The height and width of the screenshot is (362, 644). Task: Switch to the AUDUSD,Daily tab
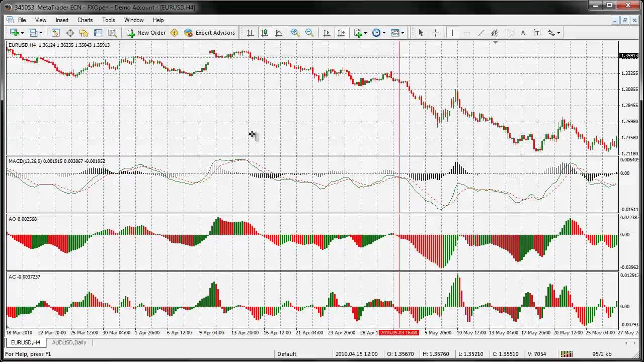pyautogui.click(x=69, y=342)
